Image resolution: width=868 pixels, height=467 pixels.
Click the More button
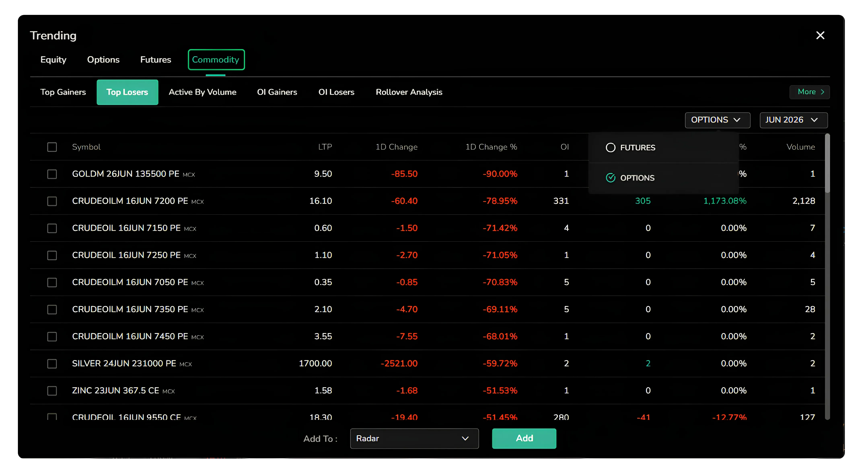point(809,92)
